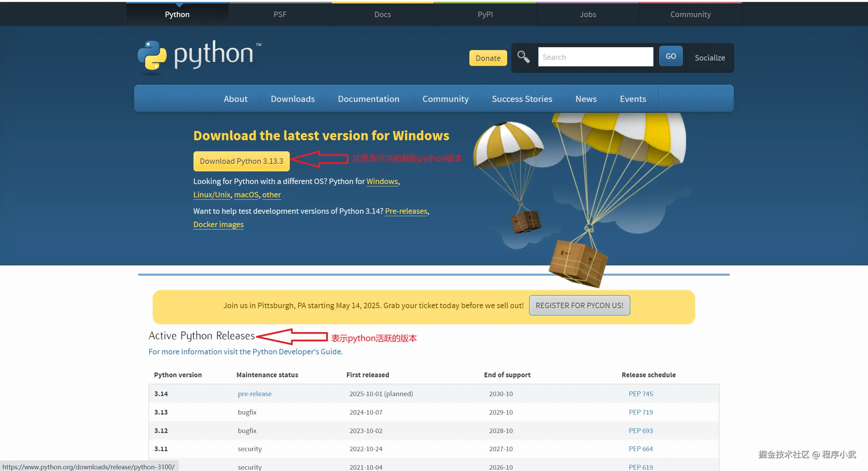Open the Downloads navigation menu
This screenshot has height=471, width=868.
pyautogui.click(x=293, y=99)
